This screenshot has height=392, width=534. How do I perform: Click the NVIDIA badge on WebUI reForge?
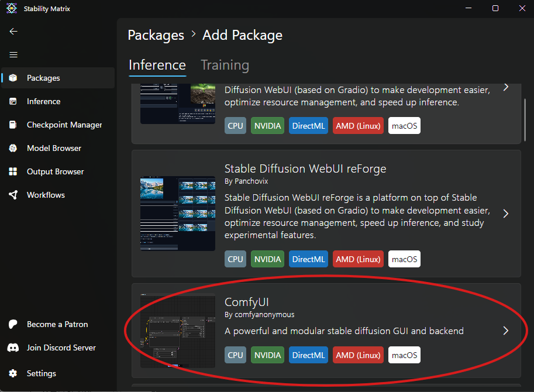268,259
